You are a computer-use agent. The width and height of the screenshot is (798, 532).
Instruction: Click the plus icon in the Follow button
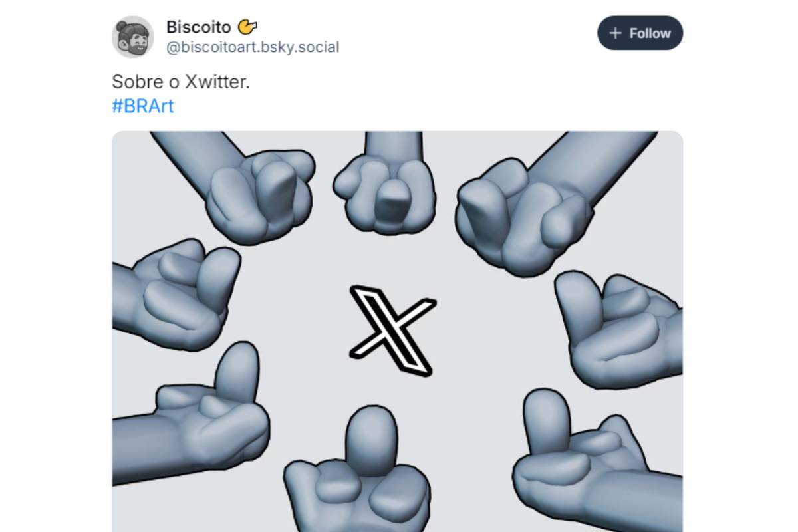tap(616, 33)
